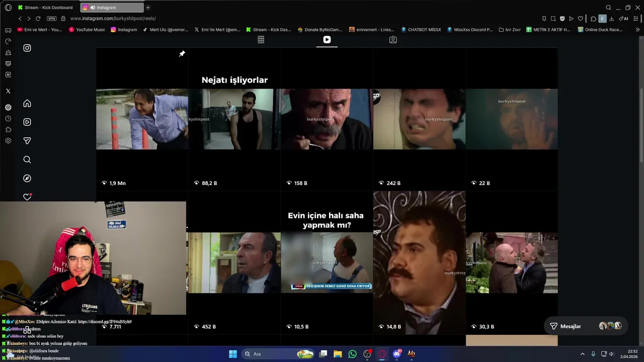Click the heart bookmark icon in address bar
Screen dimensions: 644x362
click(x=580, y=19)
